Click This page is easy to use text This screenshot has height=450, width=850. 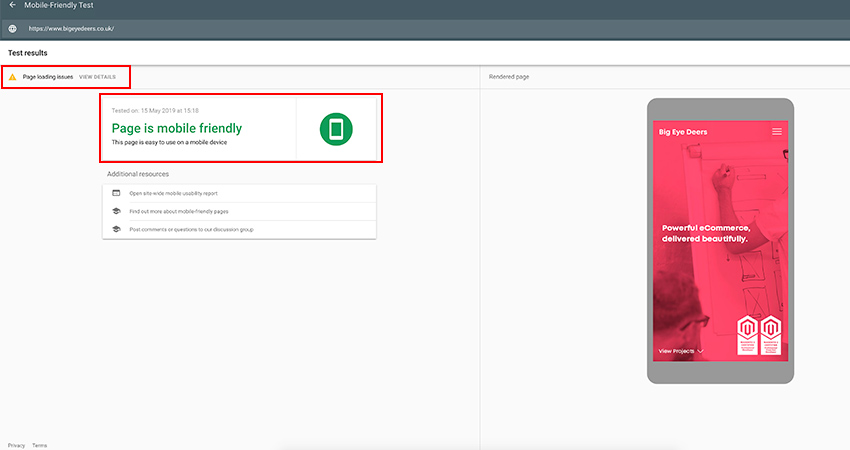(x=169, y=143)
